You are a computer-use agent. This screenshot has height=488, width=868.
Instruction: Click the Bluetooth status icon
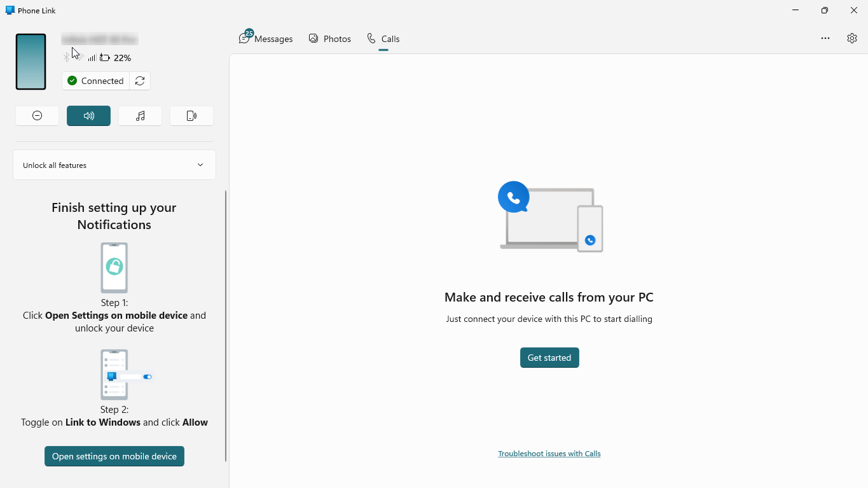66,57
